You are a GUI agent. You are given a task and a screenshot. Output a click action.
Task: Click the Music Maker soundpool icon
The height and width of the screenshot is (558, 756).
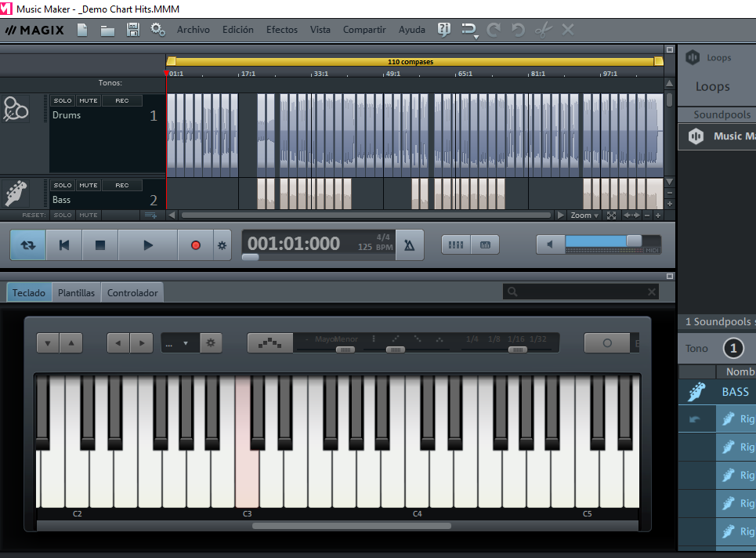pyautogui.click(x=696, y=136)
